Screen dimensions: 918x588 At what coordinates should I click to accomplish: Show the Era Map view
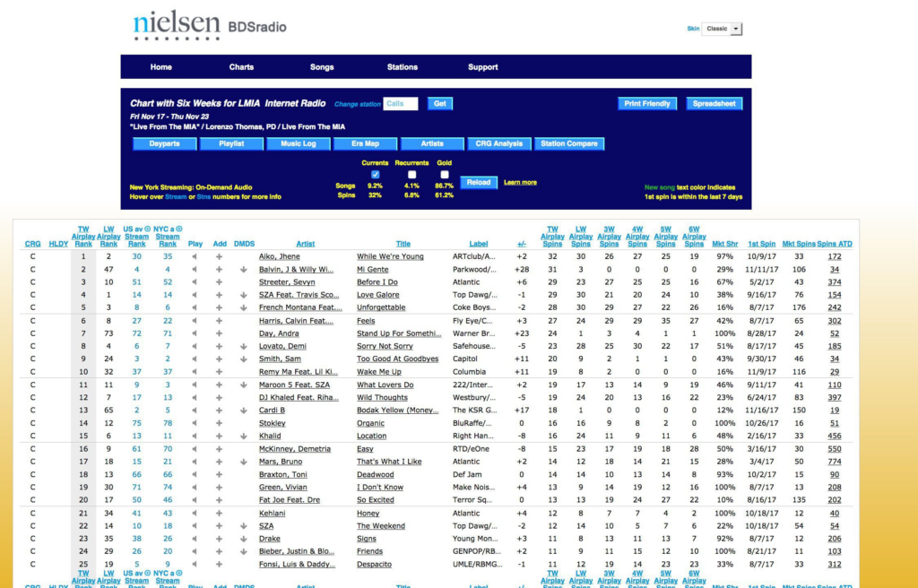tap(366, 144)
